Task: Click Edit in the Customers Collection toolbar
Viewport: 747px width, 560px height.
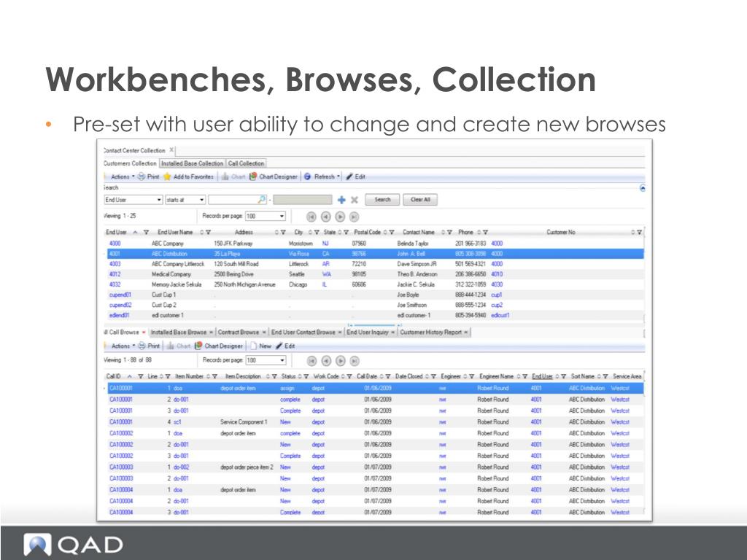Action: pyautogui.click(x=355, y=176)
